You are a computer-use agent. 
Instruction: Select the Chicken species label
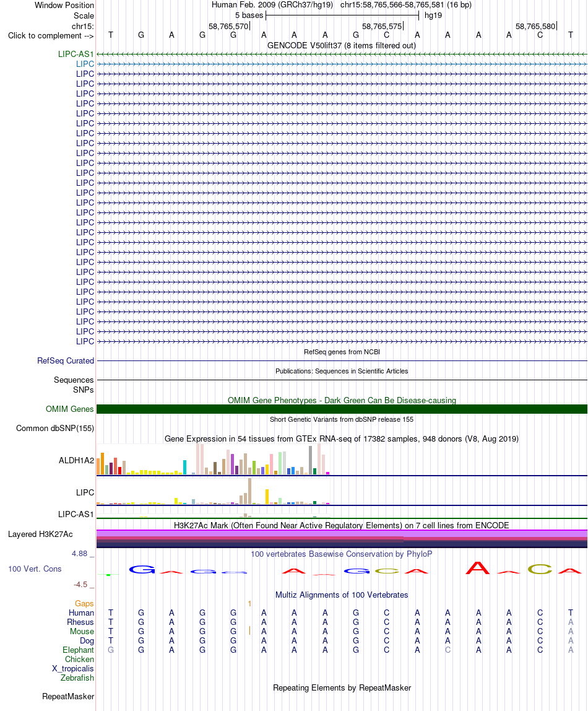point(79,660)
